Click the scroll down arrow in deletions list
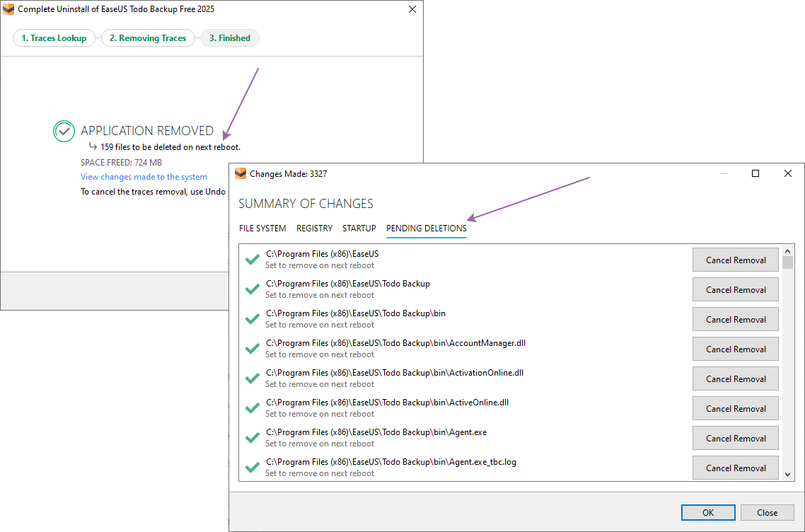The width and height of the screenshot is (805, 532). tap(787, 475)
